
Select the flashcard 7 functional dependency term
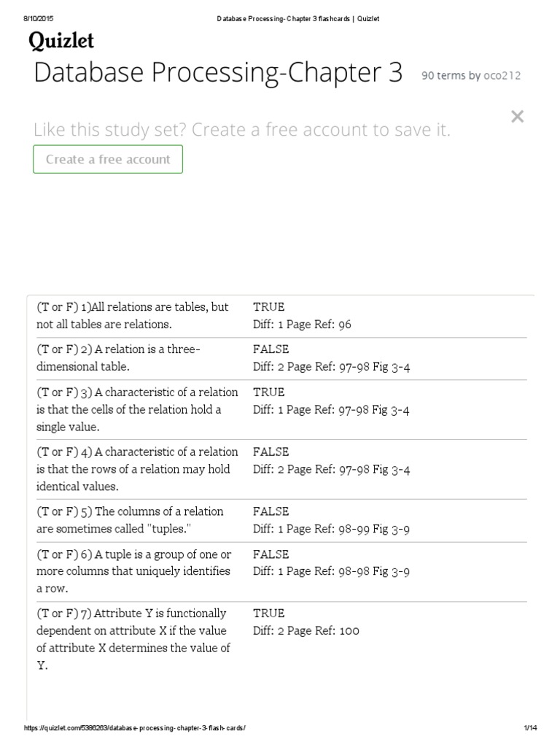point(133,639)
